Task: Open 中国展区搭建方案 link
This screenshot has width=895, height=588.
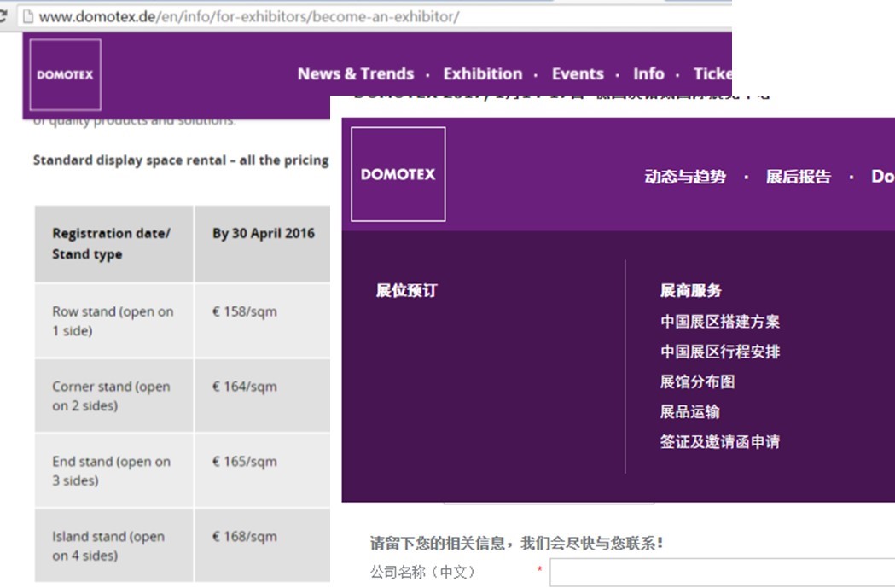Action: click(720, 322)
